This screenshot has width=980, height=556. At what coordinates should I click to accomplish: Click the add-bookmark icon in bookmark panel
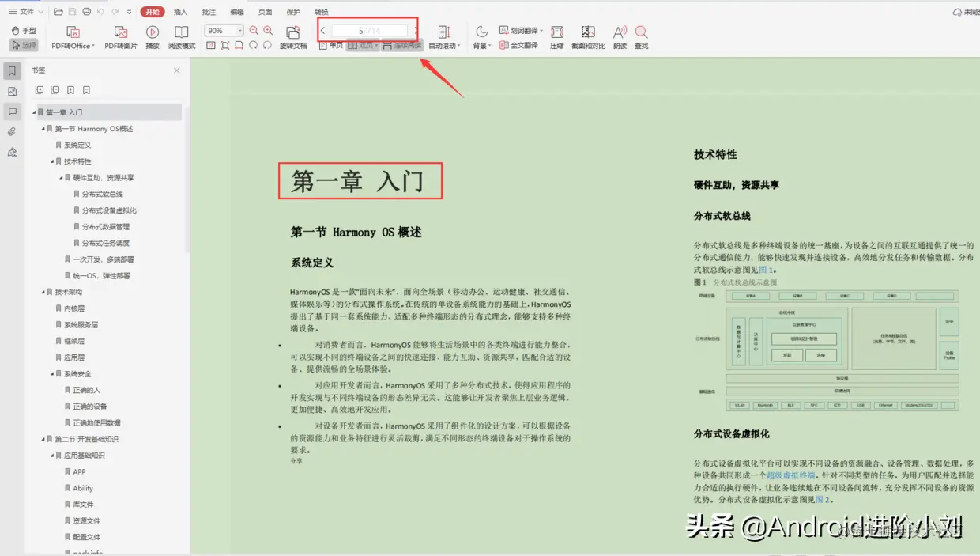pyautogui.click(x=71, y=90)
